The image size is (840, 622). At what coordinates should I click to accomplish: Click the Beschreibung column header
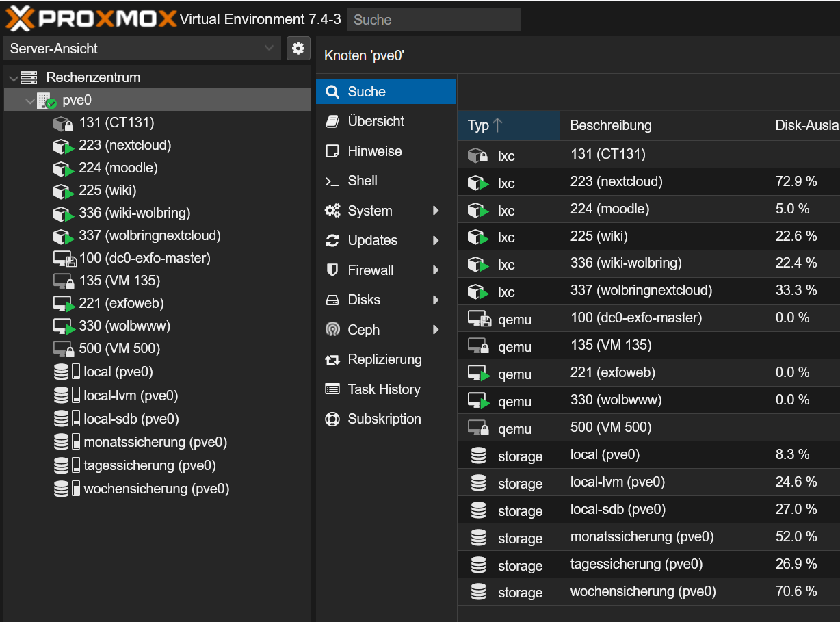662,125
